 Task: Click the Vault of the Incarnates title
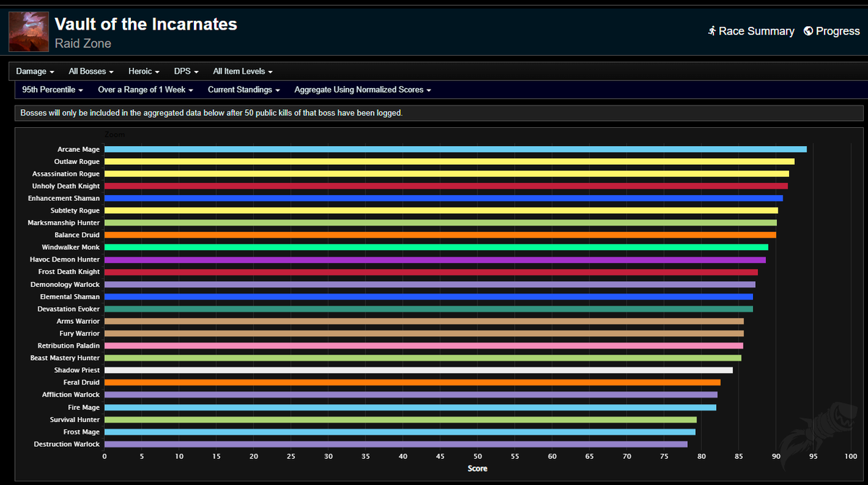point(146,24)
